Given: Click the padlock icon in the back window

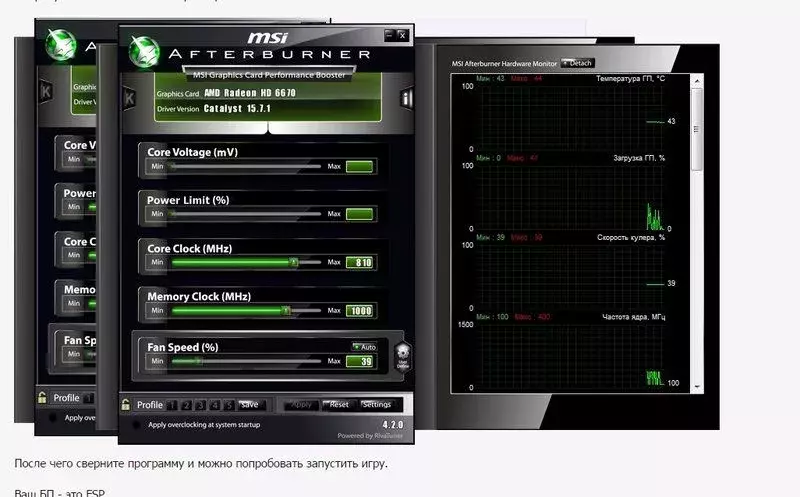Looking at the screenshot, I should (42, 397).
